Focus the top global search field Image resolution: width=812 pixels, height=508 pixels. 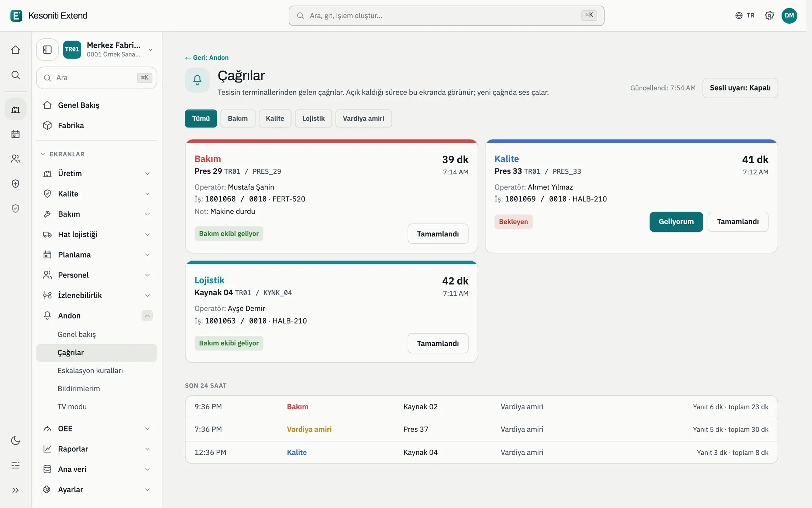click(x=446, y=16)
